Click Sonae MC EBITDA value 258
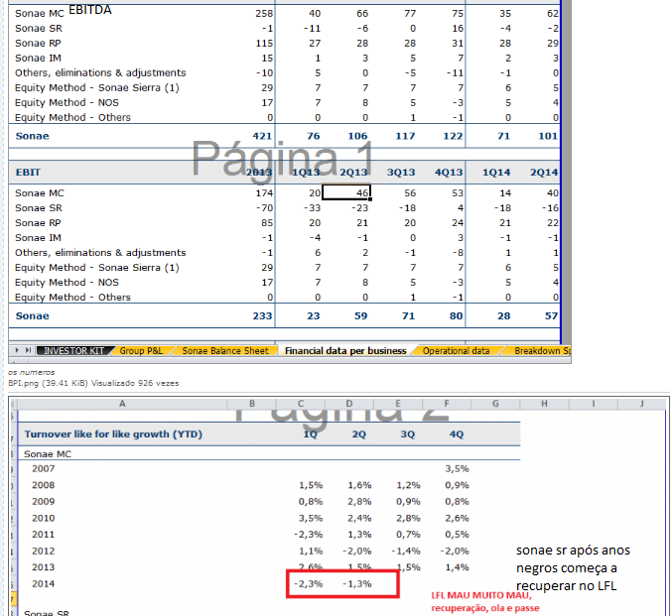Viewport: 672px width, 616px height. 264,13
